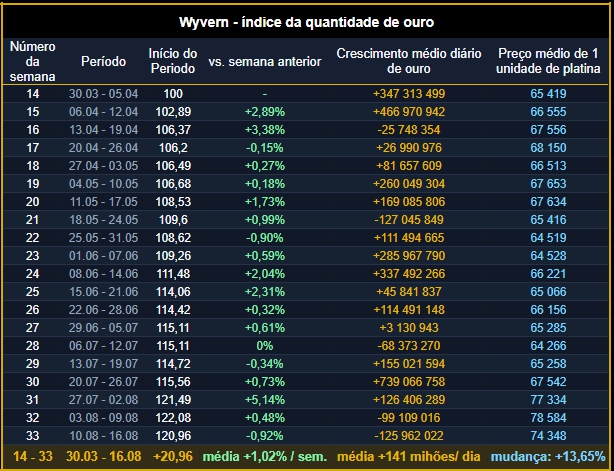
Task: Click the '+2,31%' weekly change
Action: [x=265, y=292]
